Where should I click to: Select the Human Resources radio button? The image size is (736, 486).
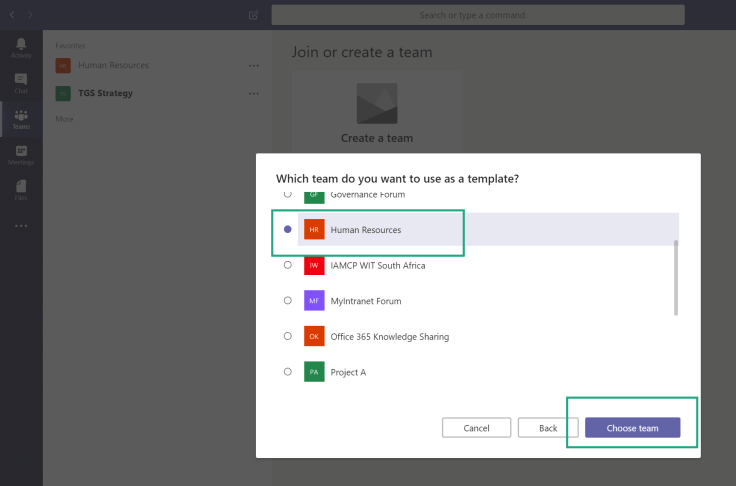(288, 229)
